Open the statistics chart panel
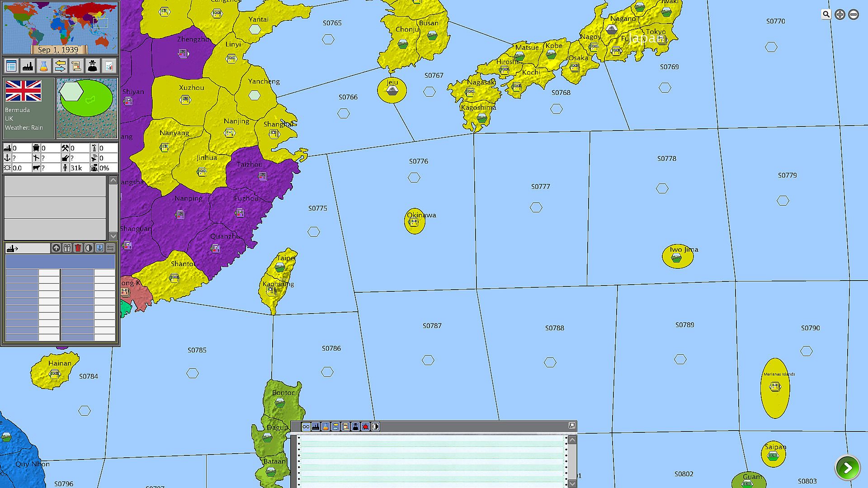 (109, 66)
